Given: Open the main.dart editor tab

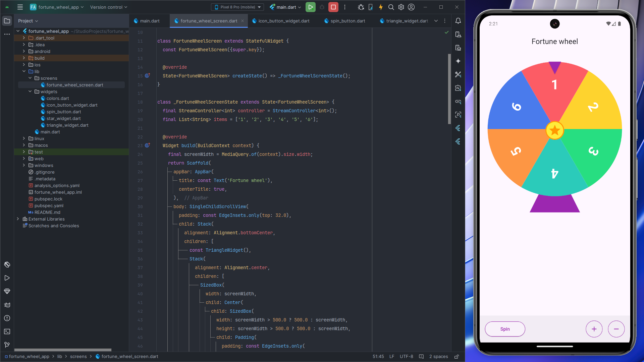Looking at the screenshot, I should 150,21.
